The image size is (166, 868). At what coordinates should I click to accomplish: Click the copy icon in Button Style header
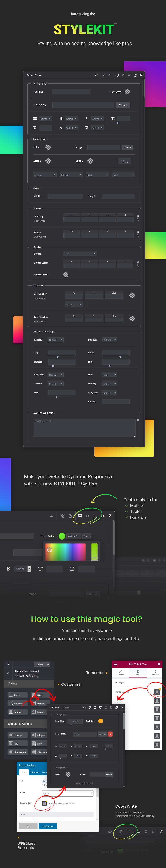103,75
